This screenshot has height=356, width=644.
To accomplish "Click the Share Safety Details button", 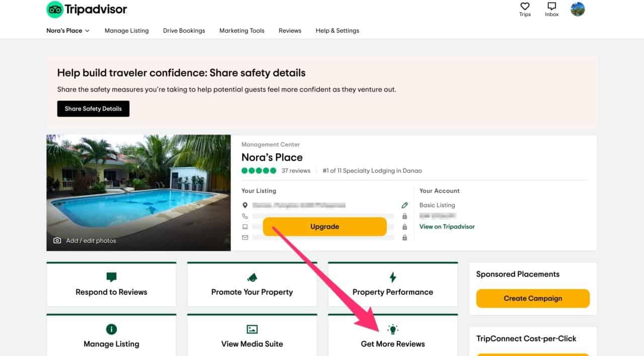I will (93, 109).
